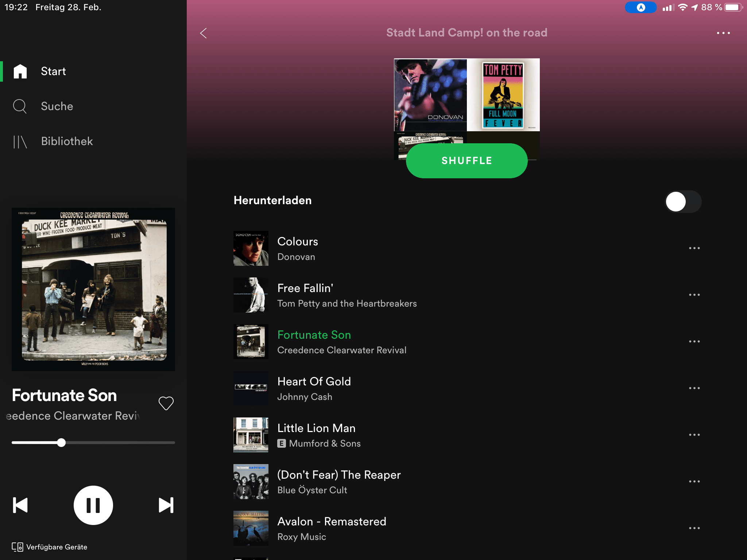Select Fortunate Son in the playlist
The image size is (747, 560).
pos(467,342)
